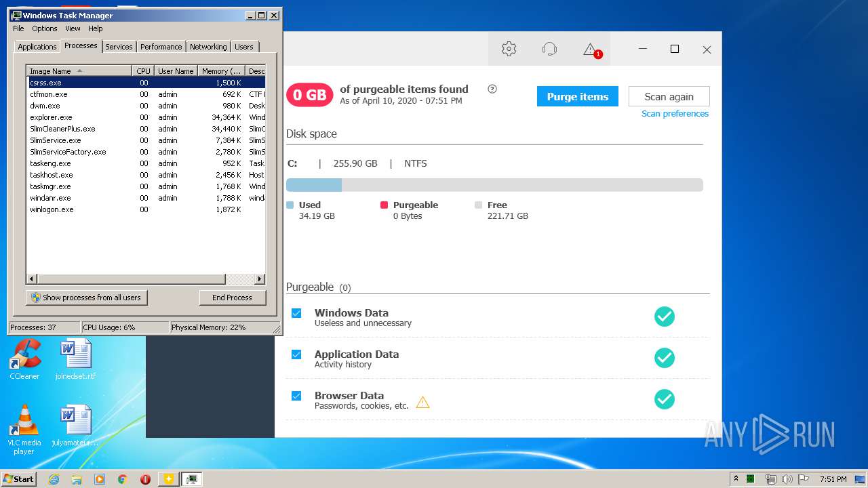
Task: Open the media player taskbar icon
Action: [x=100, y=479]
